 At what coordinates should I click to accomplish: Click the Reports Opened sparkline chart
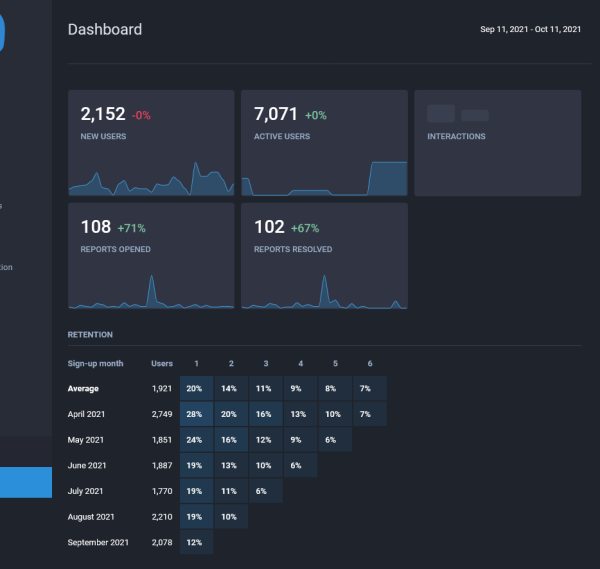pyautogui.click(x=151, y=292)
